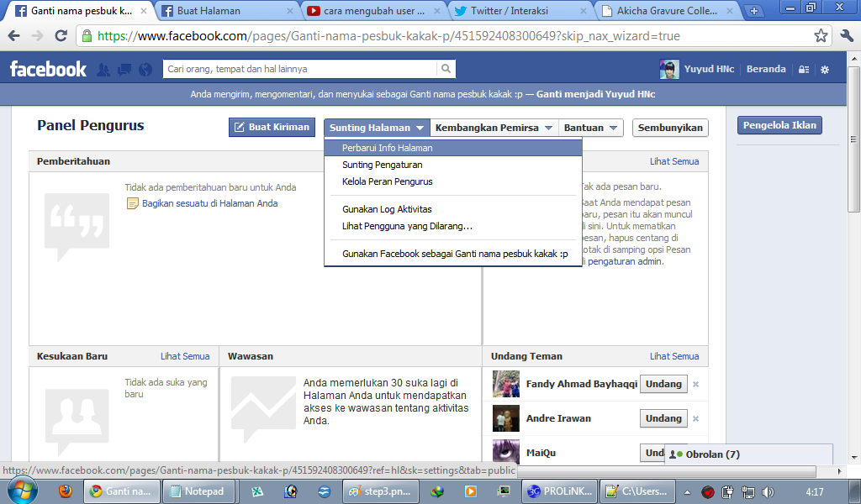Close the Buat Halaman tab

tap(290, 11)
